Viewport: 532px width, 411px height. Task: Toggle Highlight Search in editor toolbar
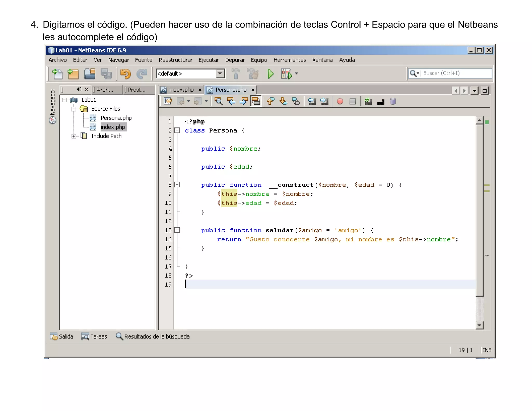pyautogui.click(x=256, y=101)
